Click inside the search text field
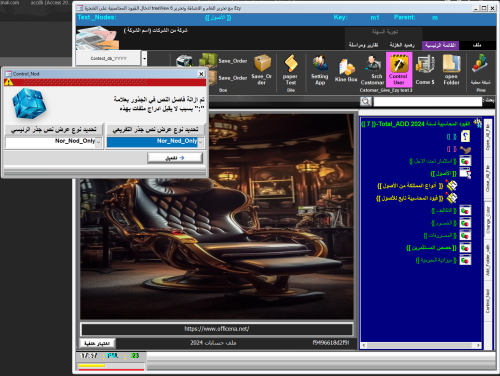Image resolution: width=500 pixels, height=376 pixels. point(428,101)
